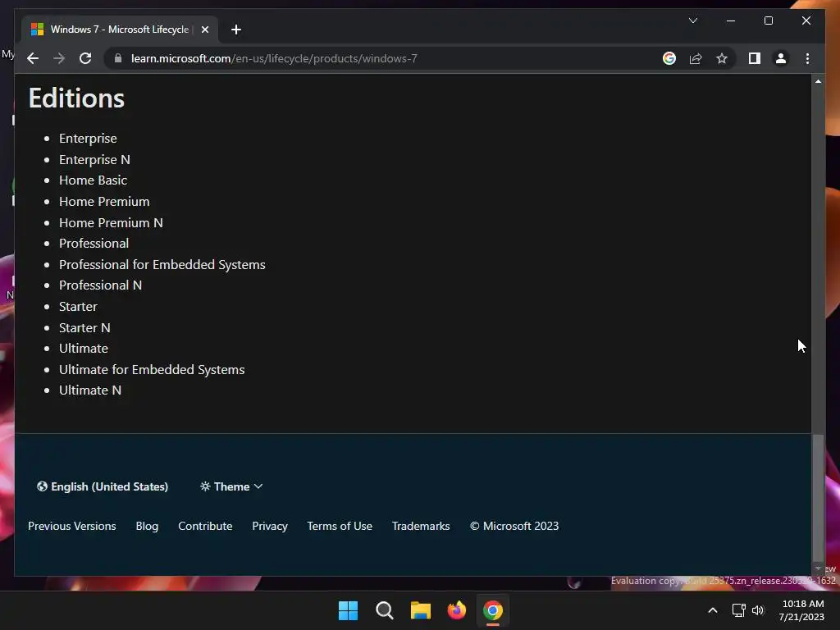Screen dimensions: 840x630
Task: Open the Trademarks footer link
Action: (421, 526)
